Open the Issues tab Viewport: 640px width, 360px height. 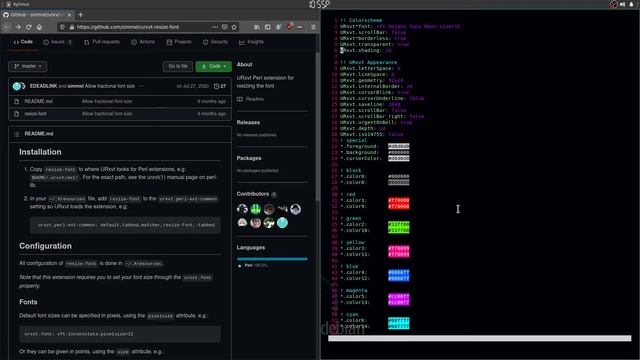58,42
